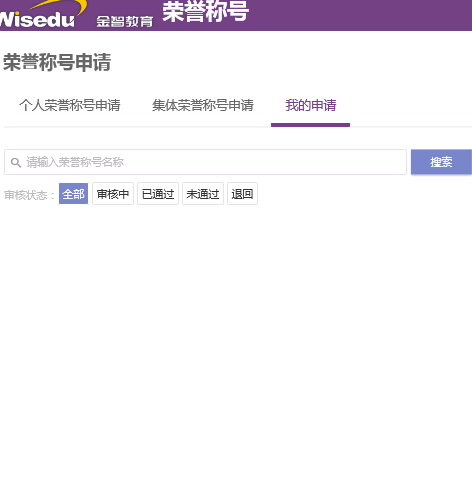Choose the 退回 status filter
The image size is (472, 498).
pos(242,194)
